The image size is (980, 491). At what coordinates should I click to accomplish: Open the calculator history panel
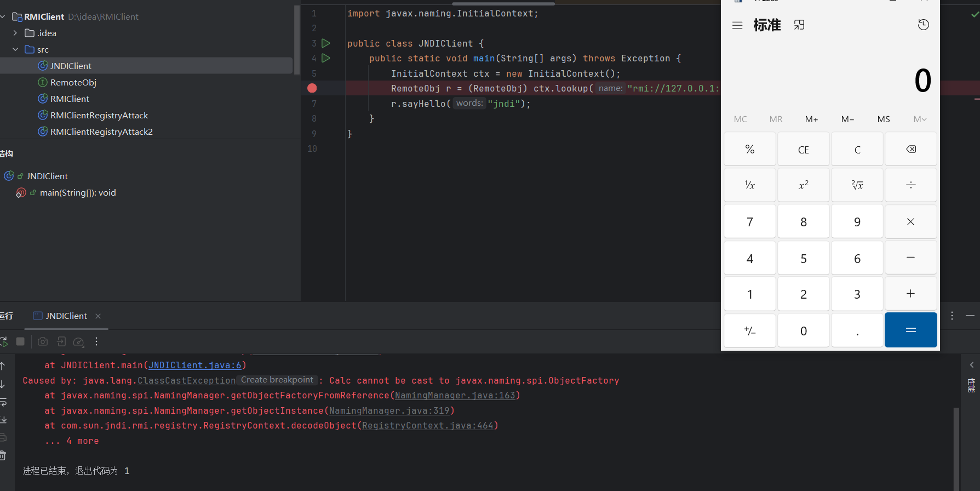[923, 25]
